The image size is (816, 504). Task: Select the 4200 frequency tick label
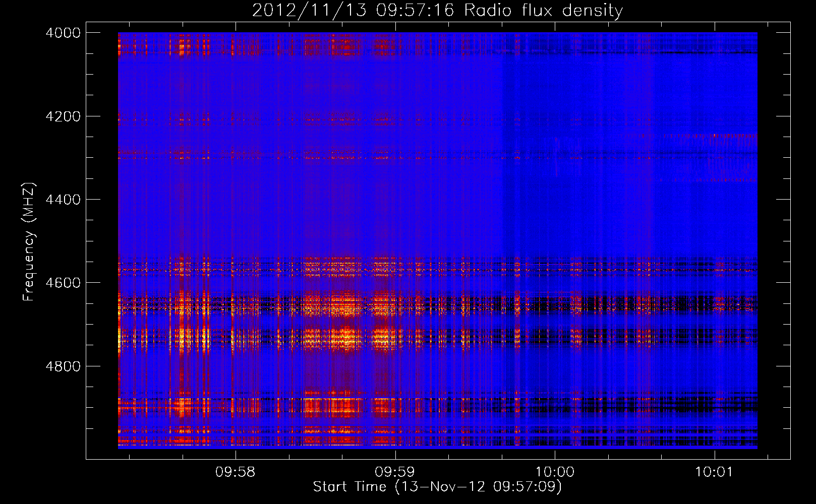pos(63,116)
